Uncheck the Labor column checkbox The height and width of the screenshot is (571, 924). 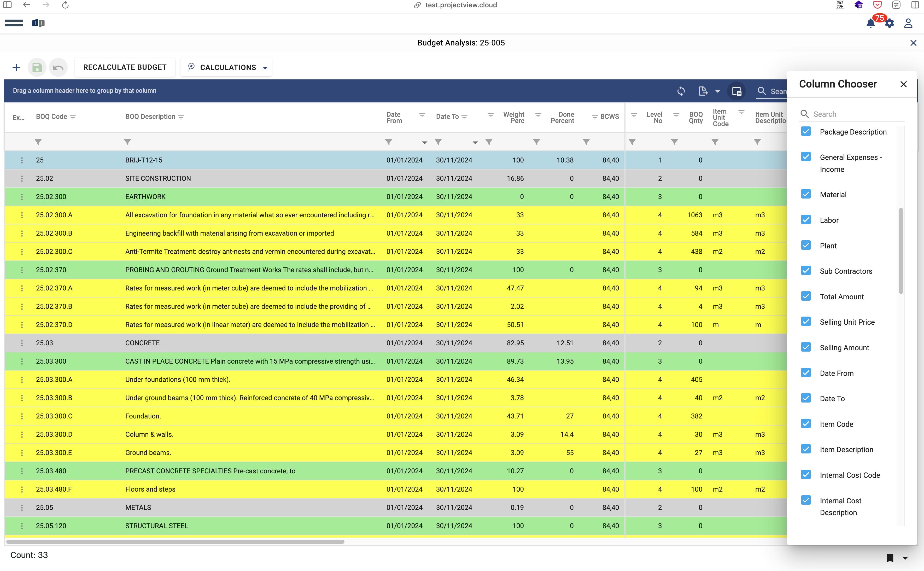(806, 220)
